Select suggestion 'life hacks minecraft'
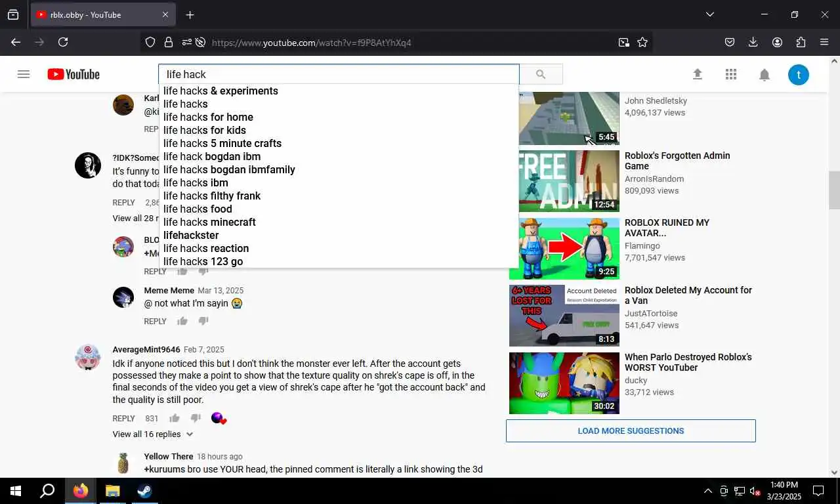The height and width of the screenshot is (504, 840). pos(339,222)
